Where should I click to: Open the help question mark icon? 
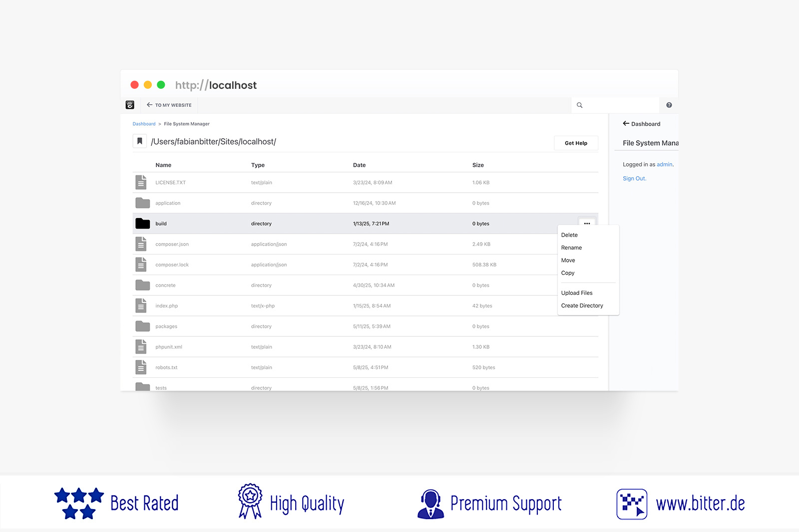669,105
